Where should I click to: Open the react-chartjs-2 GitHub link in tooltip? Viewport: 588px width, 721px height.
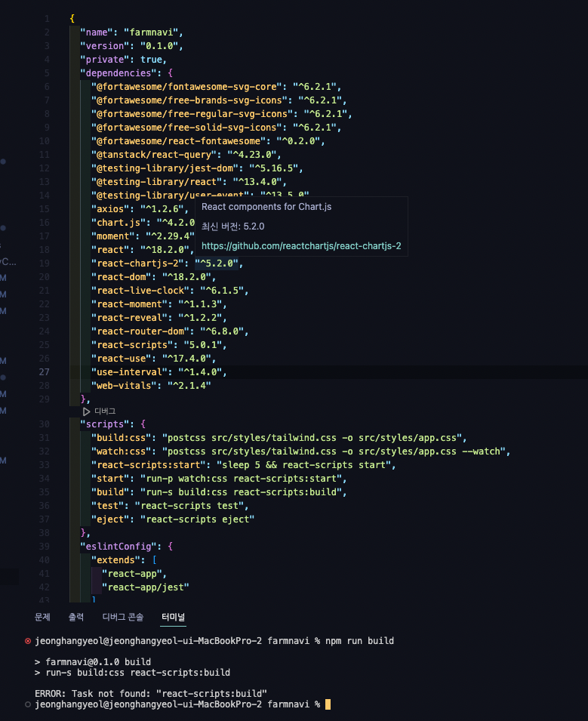301,246
